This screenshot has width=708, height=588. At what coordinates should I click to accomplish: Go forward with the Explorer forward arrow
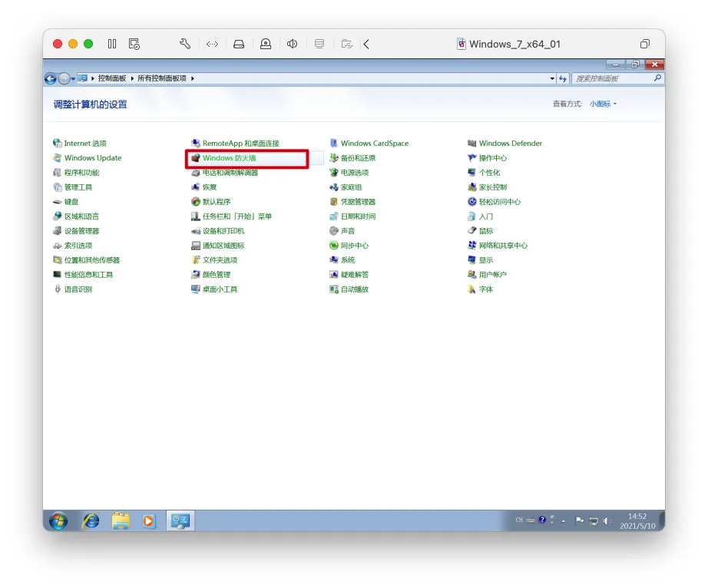pyautogui.click(x=64, y=78)
